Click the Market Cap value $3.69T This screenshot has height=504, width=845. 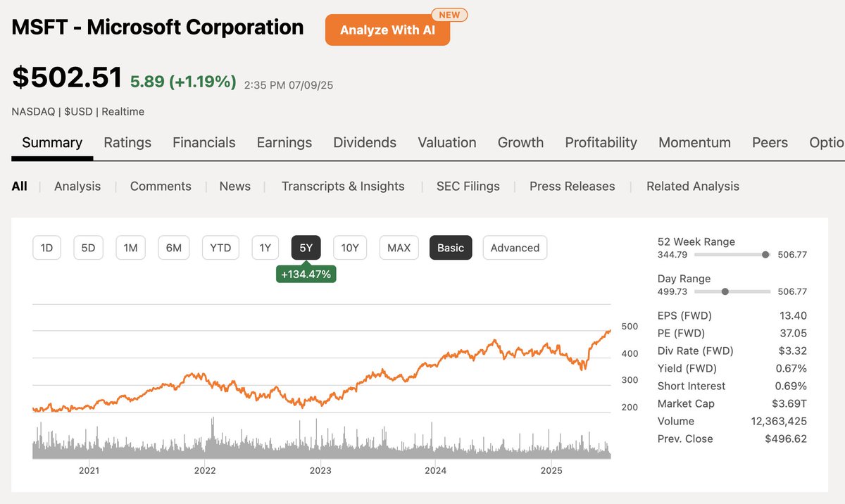pyautogui.click(x=789, y=403)
